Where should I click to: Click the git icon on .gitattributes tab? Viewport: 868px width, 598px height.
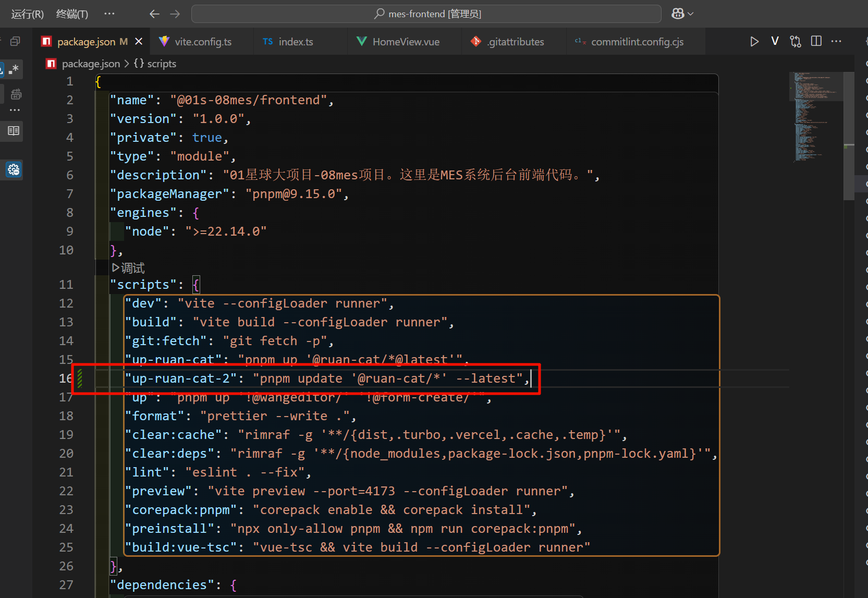[476, 41]
